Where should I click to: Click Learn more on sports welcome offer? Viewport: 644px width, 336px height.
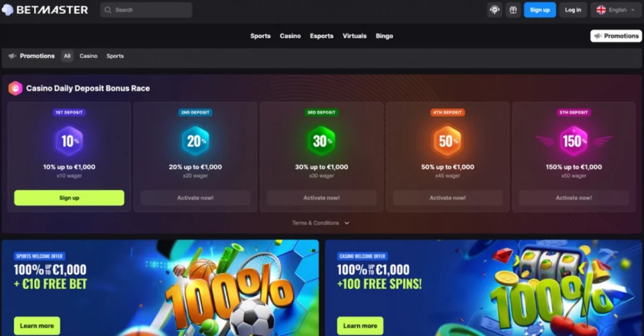(x=37, y=326)
